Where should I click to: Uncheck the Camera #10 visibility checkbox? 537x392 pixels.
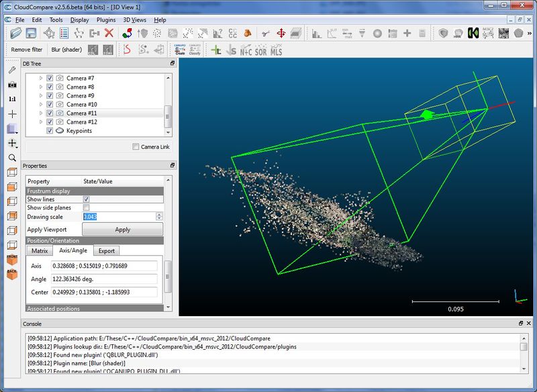[x=50, y=105]
